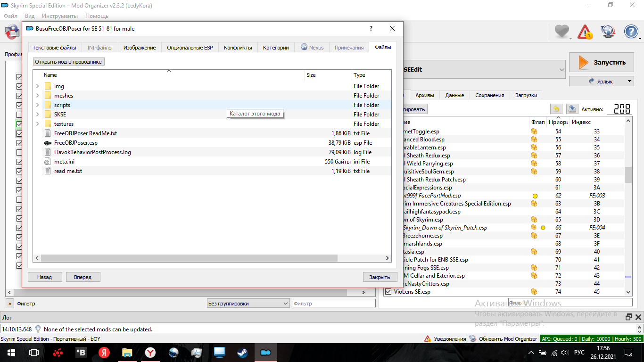Click the meta.ini file icon
Viewport: 644px width, 362px height.
click(47, 162)
